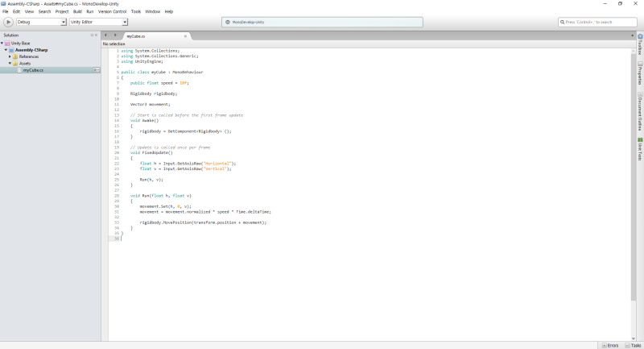Show the Errors pad
Image resolution: width=644 pixels, height=349 pixels.
point(610,346)
